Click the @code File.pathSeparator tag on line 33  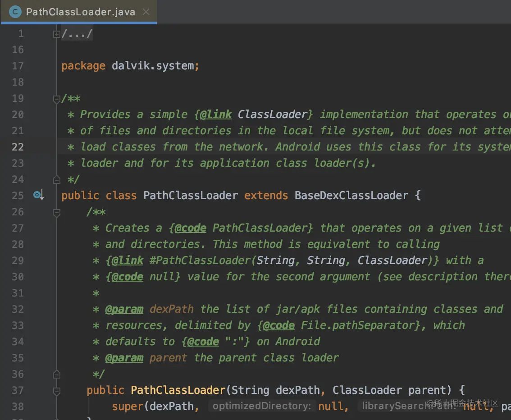coord(278,325)
